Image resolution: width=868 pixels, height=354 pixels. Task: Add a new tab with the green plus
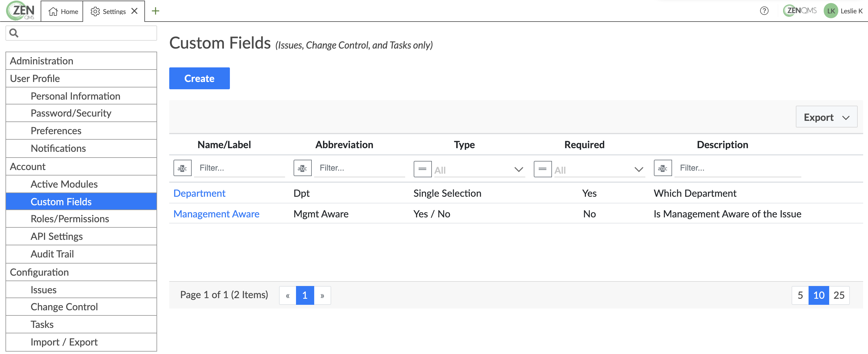click(x=155, y=11)
